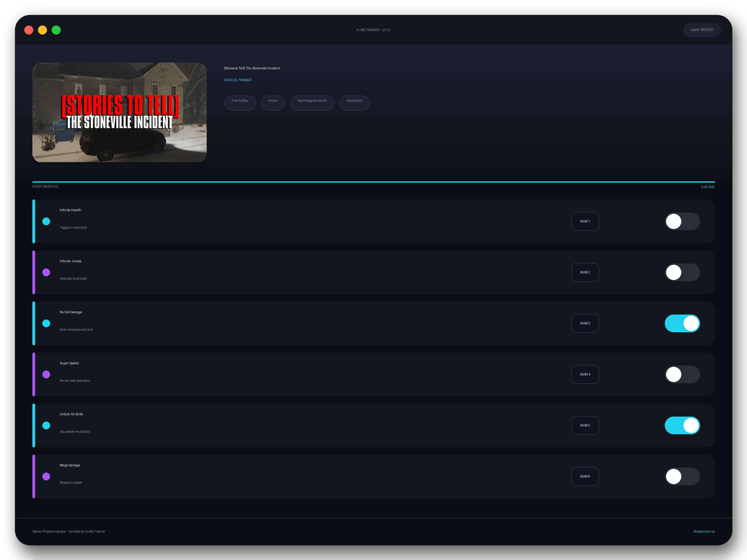Click the purple dot beside Infinite Jumps

(46, 273)
